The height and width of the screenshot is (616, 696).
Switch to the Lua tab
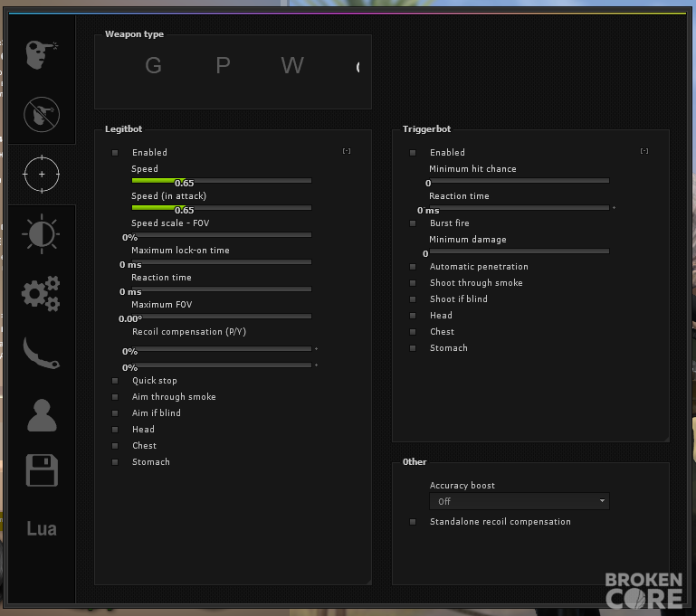tap(42, 528)
